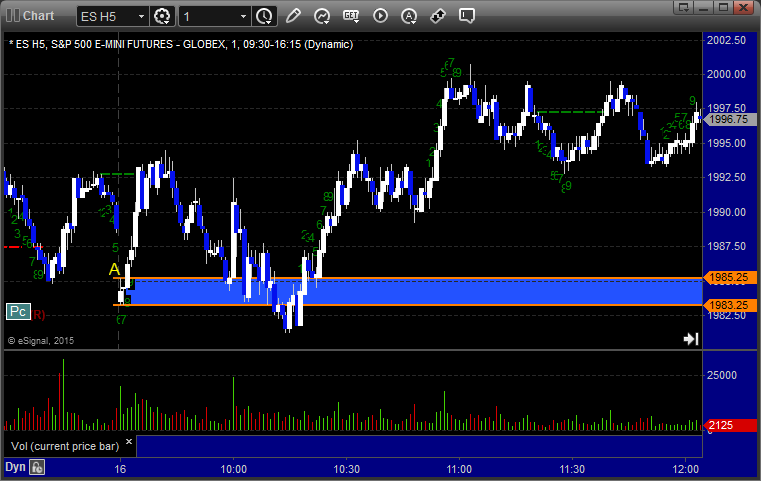This screenshot has width=761, height=481.
Task: Click the 16 date label on time axis
Action: click(x=120, y=469)
